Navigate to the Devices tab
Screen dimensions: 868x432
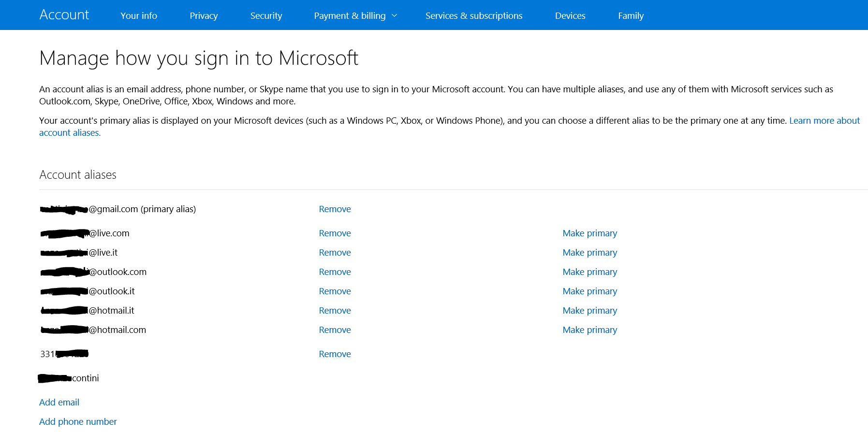tap(570, 16)
